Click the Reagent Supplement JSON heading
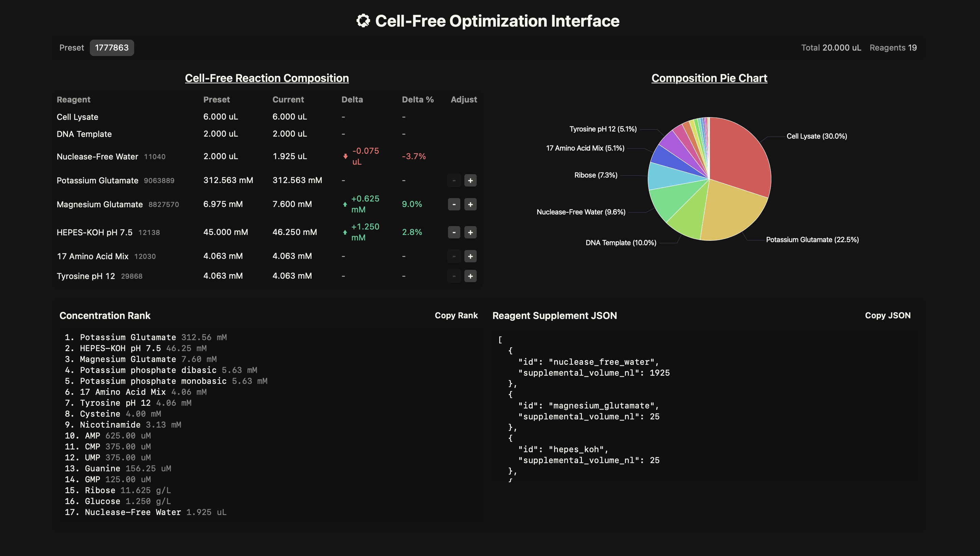This screenshot has width=980, height=556. click(x=554, y=316)
